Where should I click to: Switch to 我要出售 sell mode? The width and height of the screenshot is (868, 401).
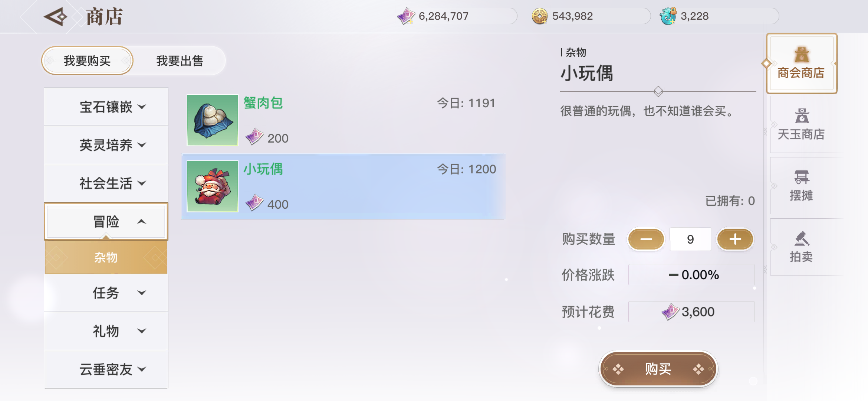pos(180,61)
